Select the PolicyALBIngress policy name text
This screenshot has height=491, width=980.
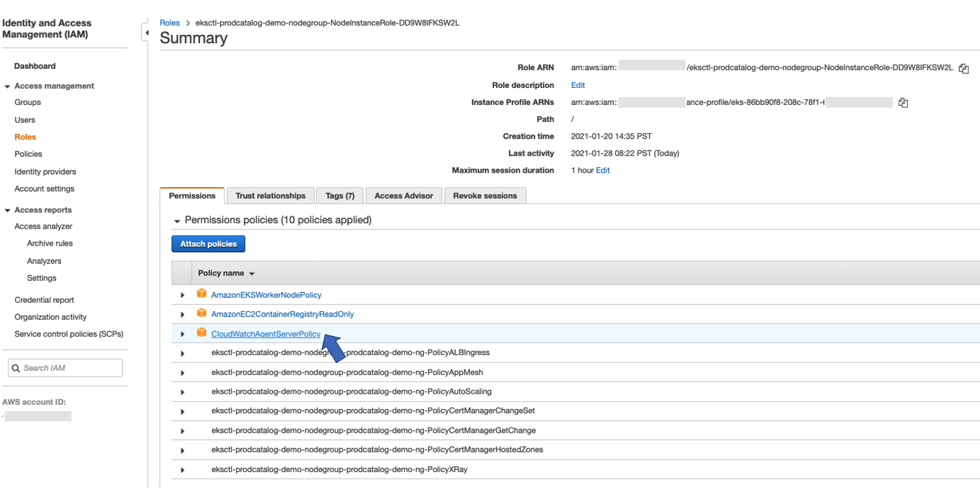coord(350,352)
